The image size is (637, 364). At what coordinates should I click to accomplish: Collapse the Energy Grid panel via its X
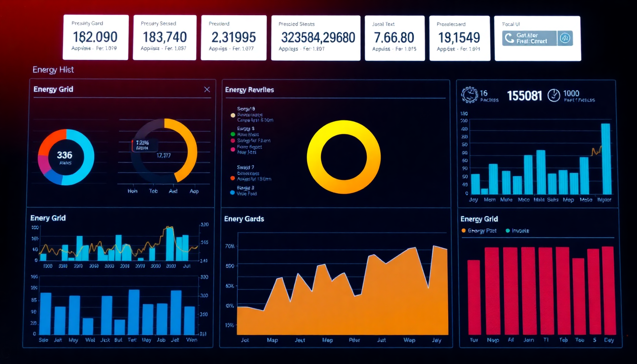[x=207, y=89]
